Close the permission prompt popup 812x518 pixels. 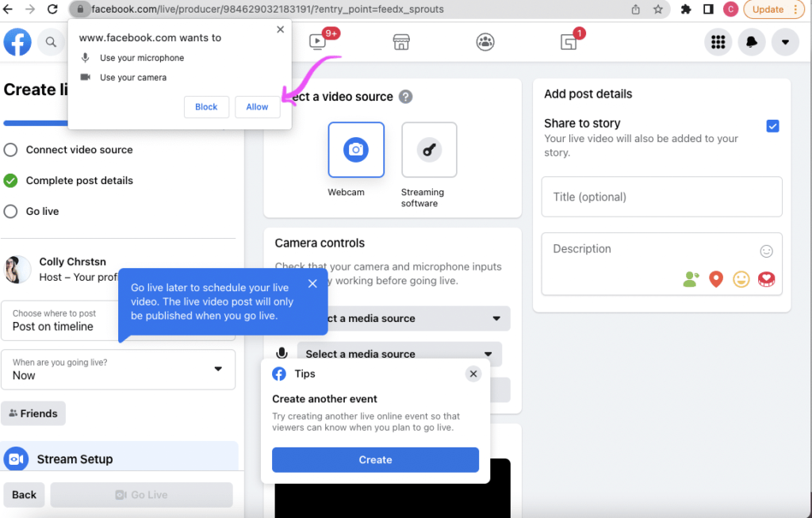click(280, 29)
